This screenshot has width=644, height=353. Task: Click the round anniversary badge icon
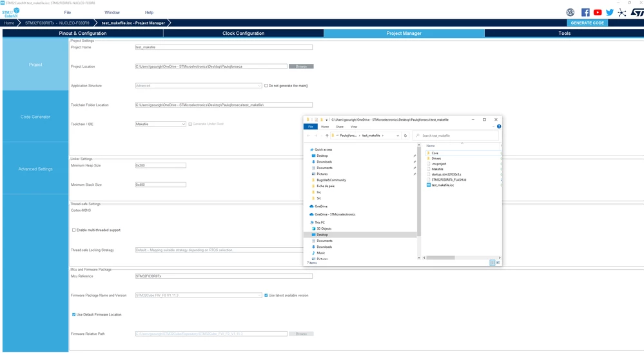coord(570,12)
